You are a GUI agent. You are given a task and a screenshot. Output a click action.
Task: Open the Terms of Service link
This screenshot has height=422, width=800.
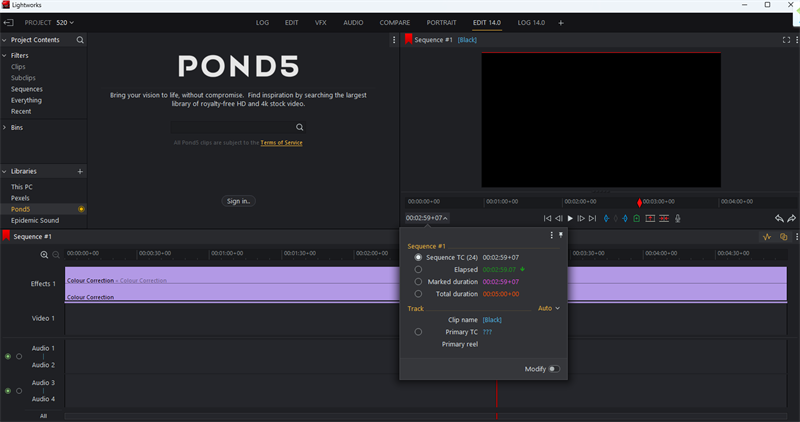click(x=282, y=143)
